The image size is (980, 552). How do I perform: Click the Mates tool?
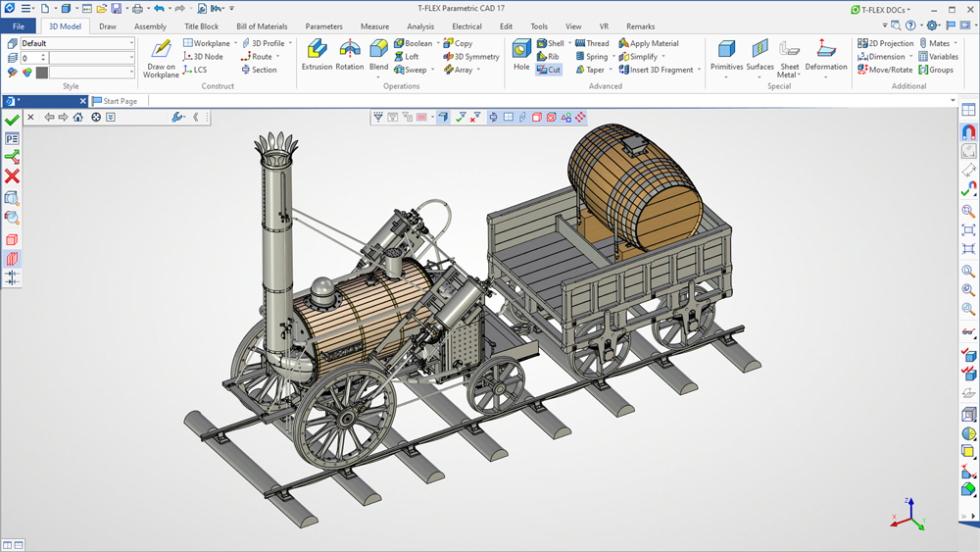click(934, 43)
